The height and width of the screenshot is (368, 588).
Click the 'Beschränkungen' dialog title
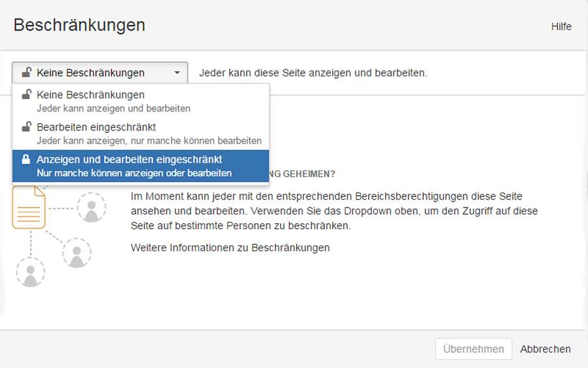coord(79,25)
